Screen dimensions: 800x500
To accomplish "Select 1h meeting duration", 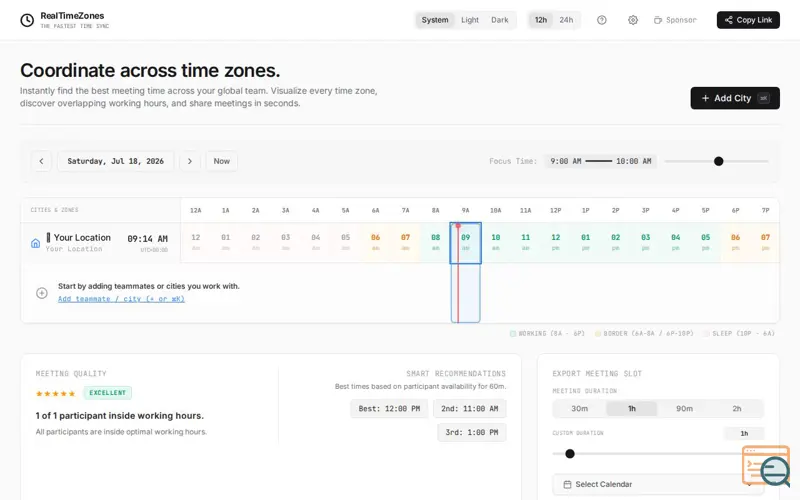I will click(x=632, y=409).
